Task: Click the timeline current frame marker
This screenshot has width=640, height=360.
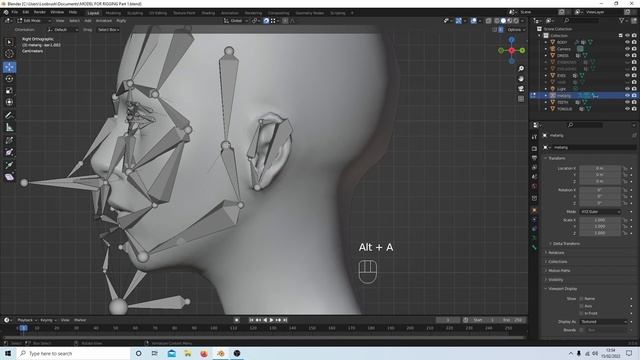Action: (x=24, y=328)
